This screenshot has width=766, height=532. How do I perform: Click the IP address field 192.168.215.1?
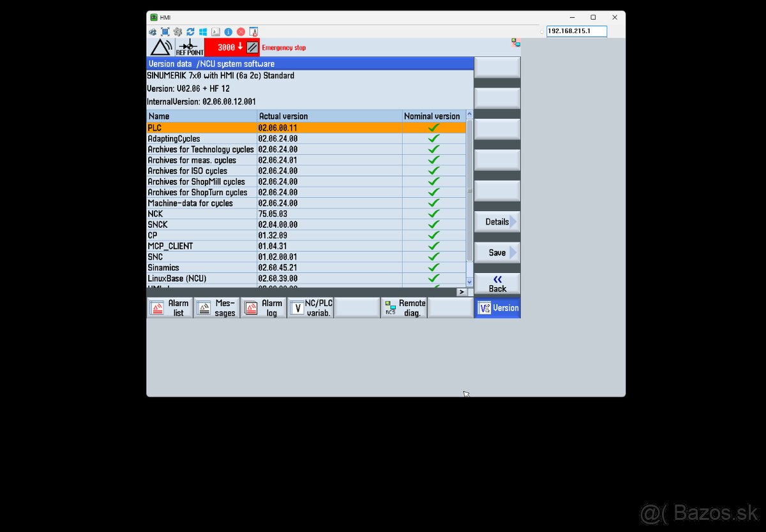click(x=576, y=31)
